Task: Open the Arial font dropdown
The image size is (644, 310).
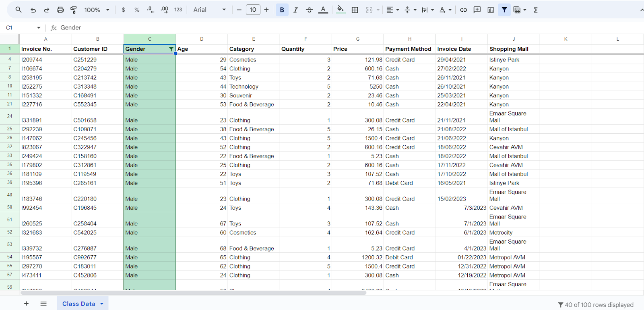Action: (209, 10)
